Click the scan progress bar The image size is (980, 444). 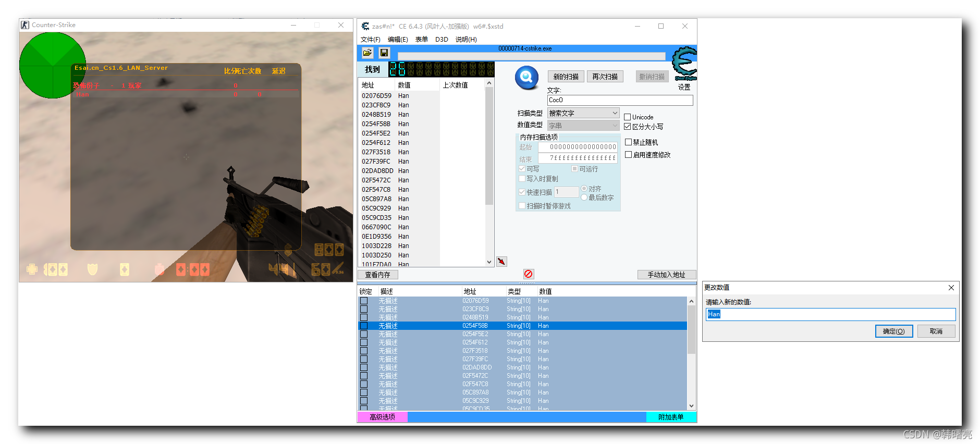tap(531, 56)
